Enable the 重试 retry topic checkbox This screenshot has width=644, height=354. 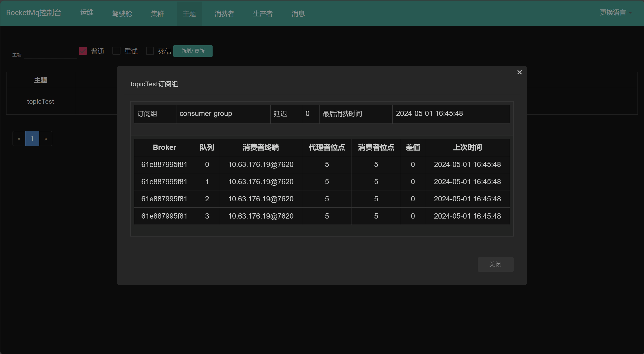116,51
